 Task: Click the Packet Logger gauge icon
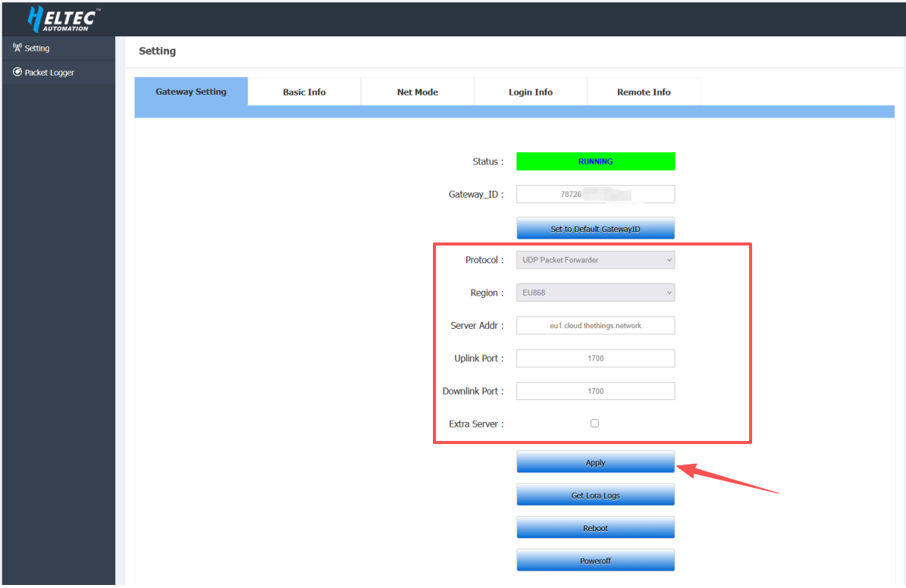(x=17, y=72)
